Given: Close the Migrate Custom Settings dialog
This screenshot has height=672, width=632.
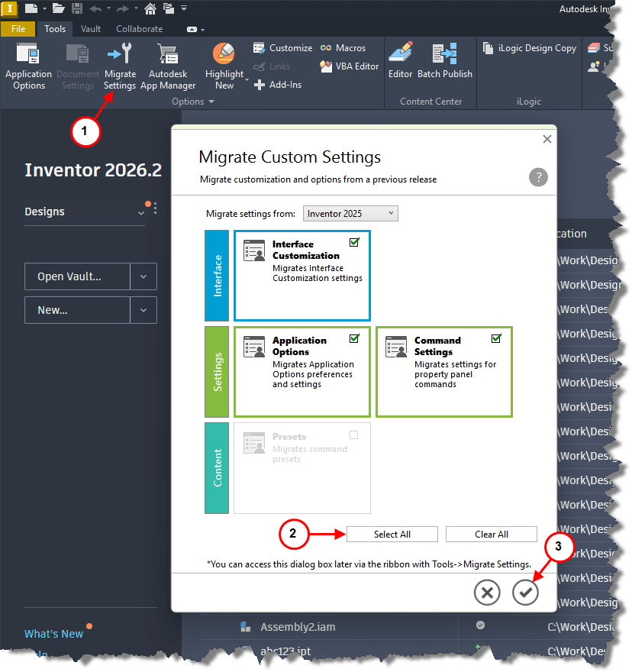Looking at the screenshot, I should pyautogui.click(x=547, y=139).
